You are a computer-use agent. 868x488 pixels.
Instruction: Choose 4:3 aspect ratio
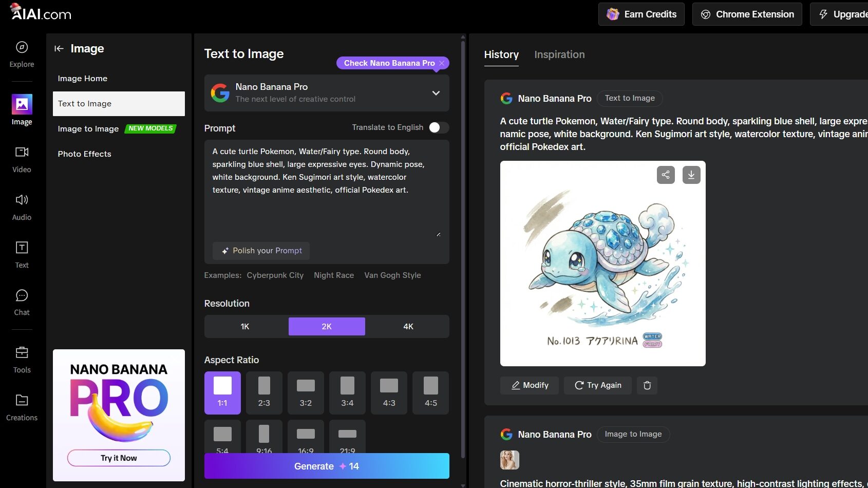click(389, 393)
